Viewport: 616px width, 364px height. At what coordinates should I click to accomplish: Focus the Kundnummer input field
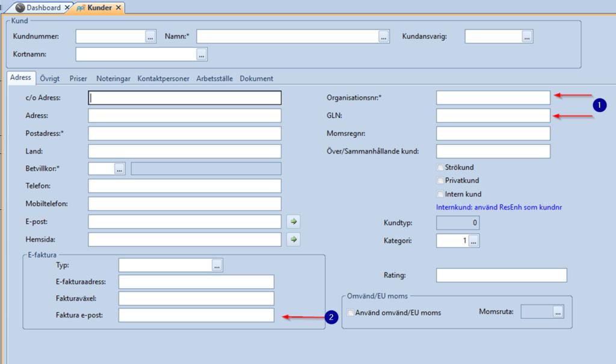pos(111,37)
